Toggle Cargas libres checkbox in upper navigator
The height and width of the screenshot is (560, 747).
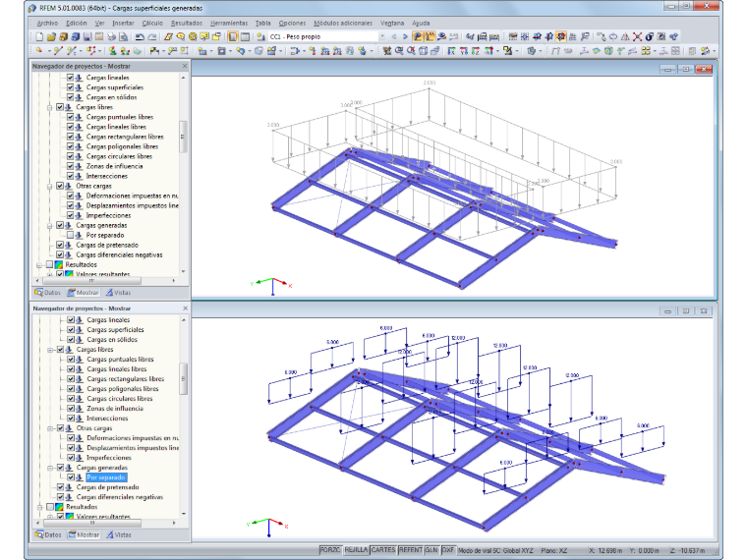tap(60, 107)
